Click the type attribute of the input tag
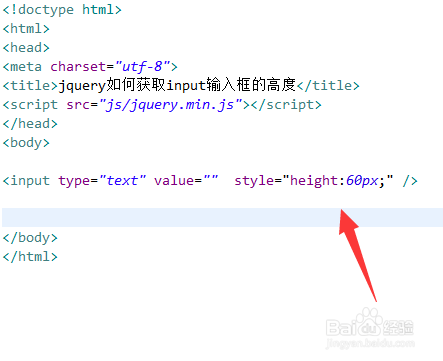The height and width of the screenshot is (361, 443). [x=74, y=181]
